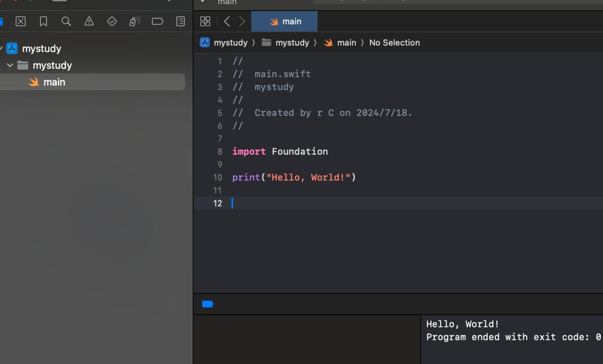603x364 pixels.
Task: Click the Created by comment line
Action: tap(322, 113)
